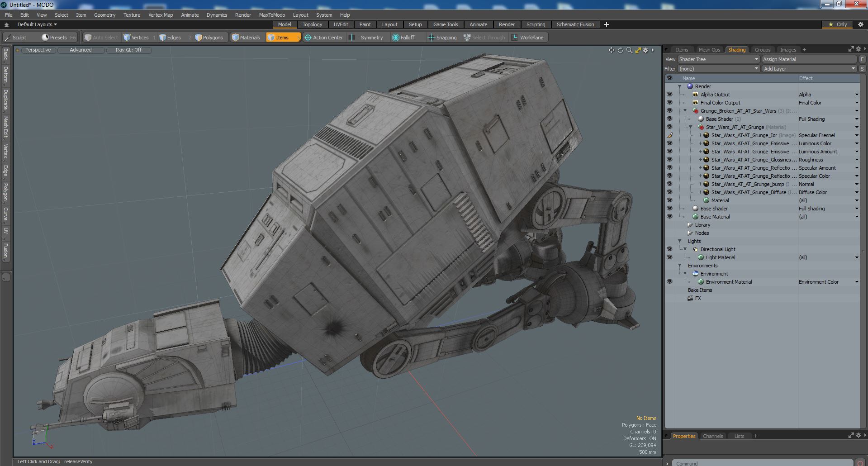
Task: Toggle visibility of Alpha Output
Action: [669, 95]
